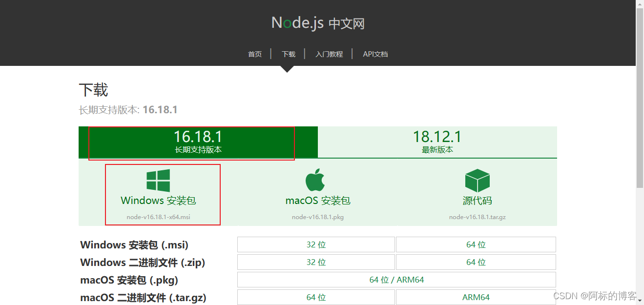Open the 入门教程 menu item

tap(329, 54)
